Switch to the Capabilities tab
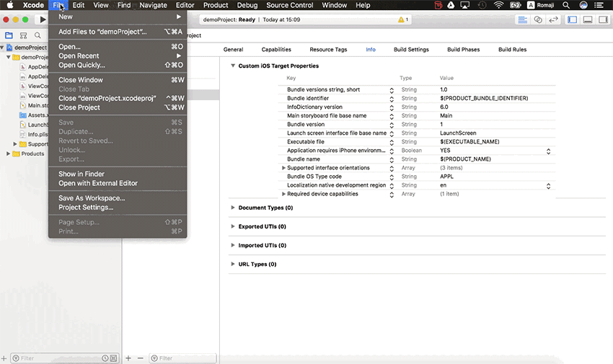Viewport: 613px width, 364px height. pyautogui.click(x=276, y=50)
